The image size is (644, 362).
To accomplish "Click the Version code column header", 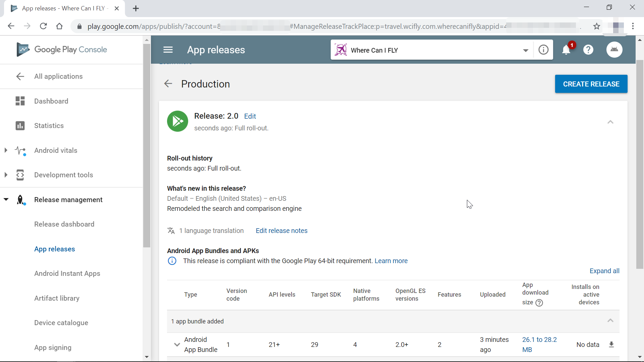I will pos(236,295).
